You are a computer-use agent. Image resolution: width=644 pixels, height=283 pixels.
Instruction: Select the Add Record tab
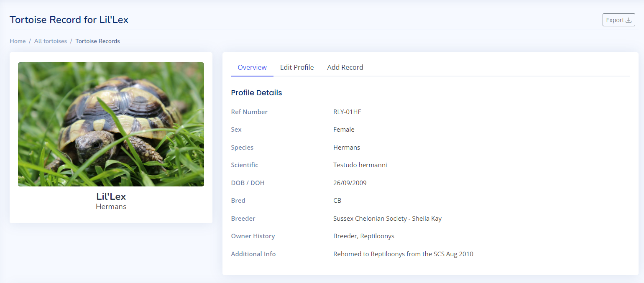pyautogui.click(x=345, y=67)
